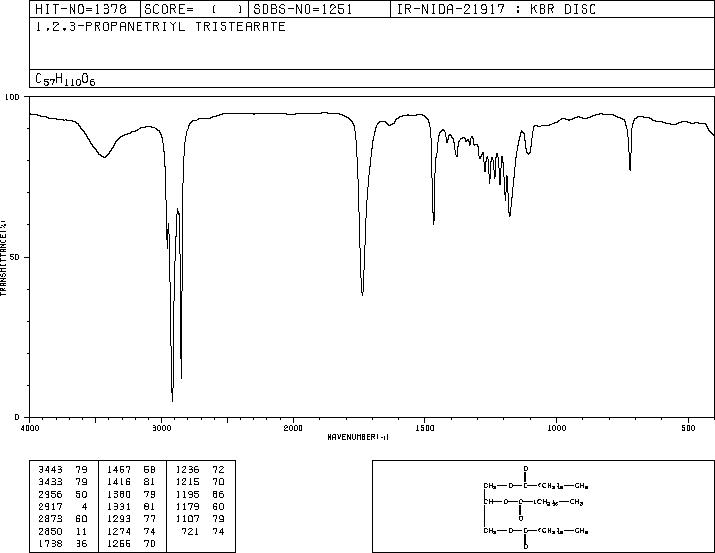This screenshot has height=553, width=715.
Task: Select peak table entry 3443
Action: pyautogui.click(x=50, y=469)
